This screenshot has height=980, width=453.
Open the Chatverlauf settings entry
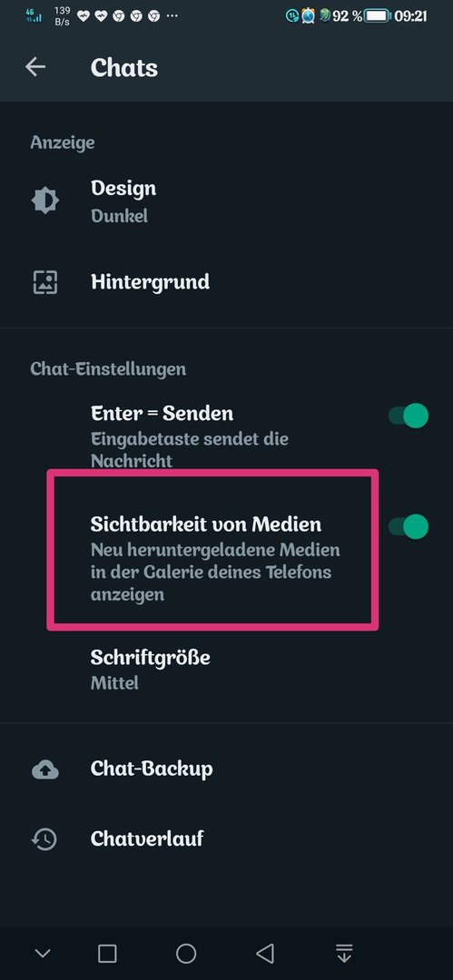click(227, 838)
